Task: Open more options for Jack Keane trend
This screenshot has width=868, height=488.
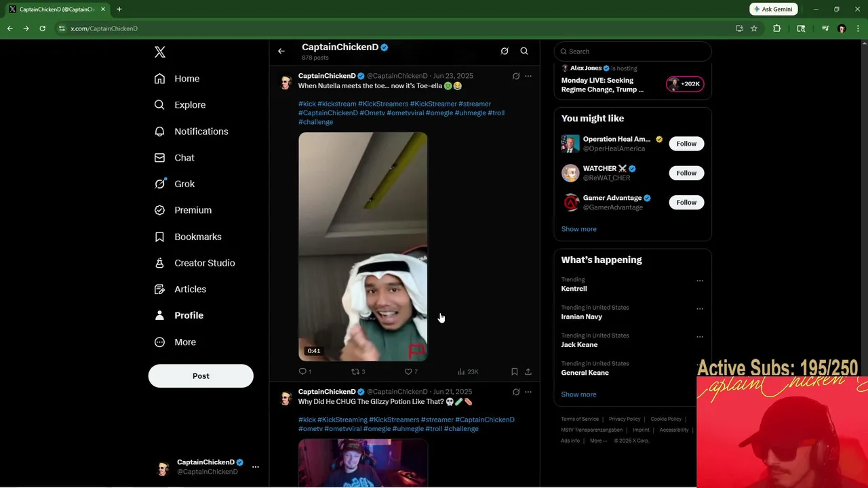Action: tap(699, 337)
